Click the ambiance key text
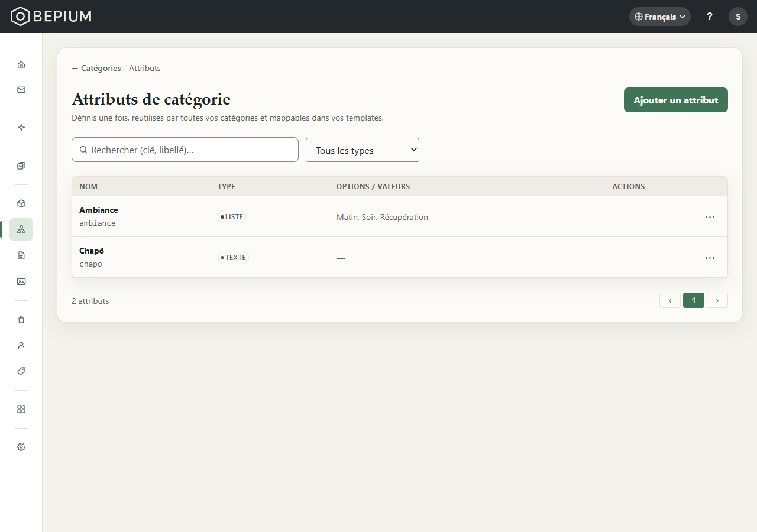Screen dimensions: 757x532 coord(98,223)
